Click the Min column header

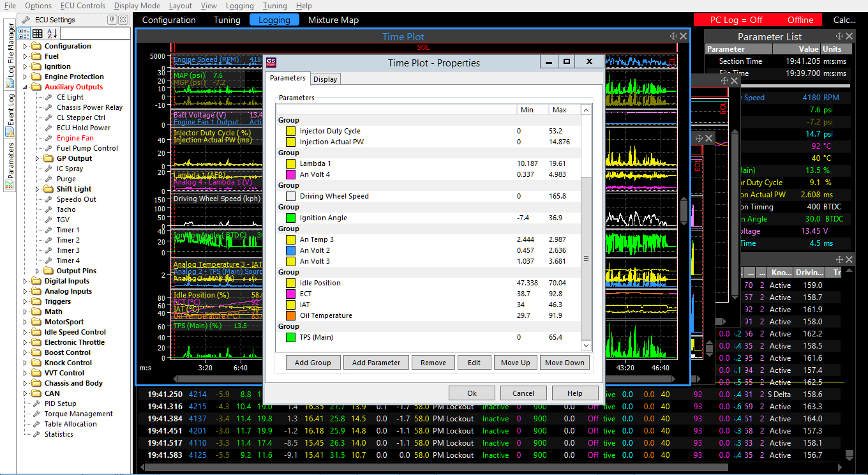(x=532, y=110)
